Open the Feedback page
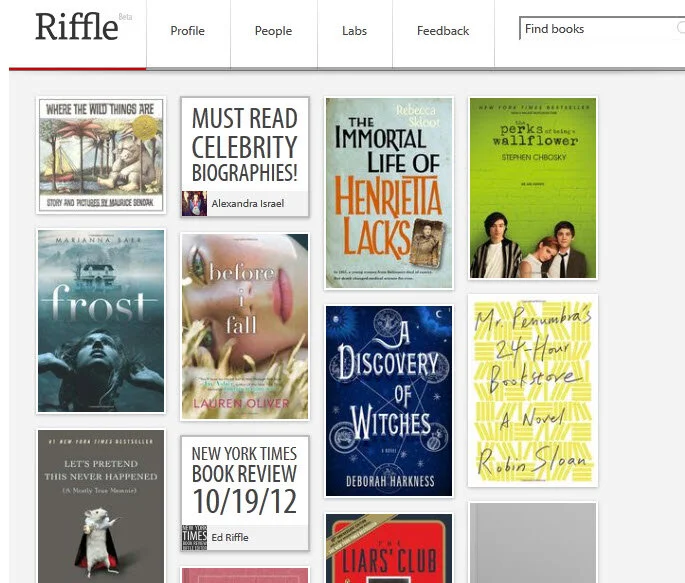The image size is (685, 583). click(x=443, y=31)
